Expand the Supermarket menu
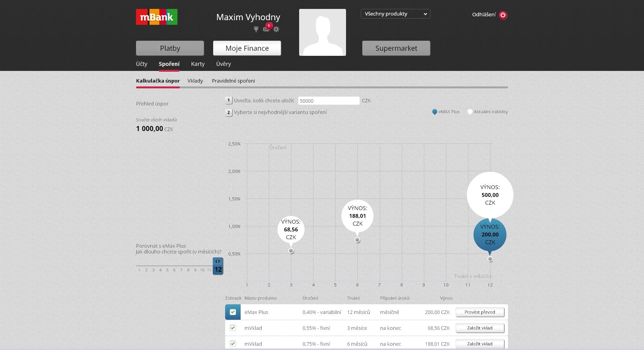 click(396, 48)
